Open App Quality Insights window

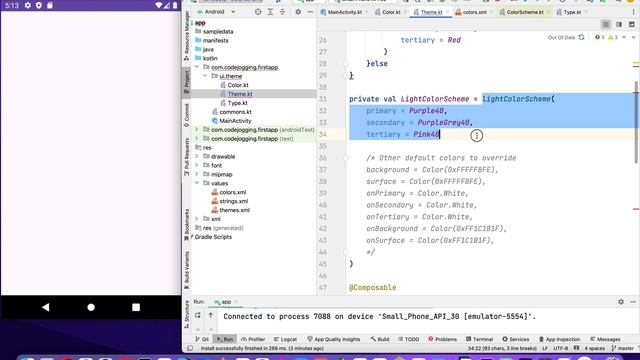(x=333, y=339)
